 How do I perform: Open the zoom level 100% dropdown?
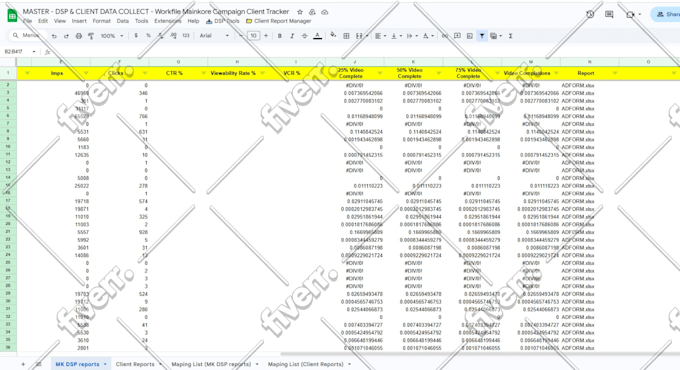coord(112,36)
